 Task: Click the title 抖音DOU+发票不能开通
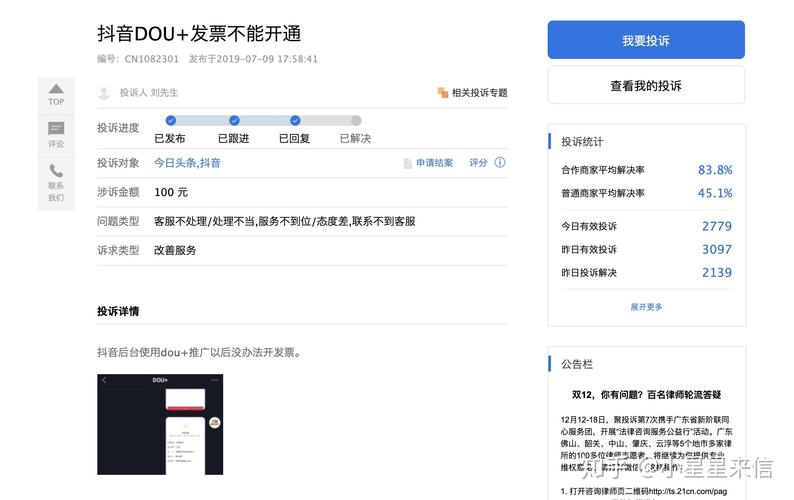pyautogui.click(x=199, y=34)
